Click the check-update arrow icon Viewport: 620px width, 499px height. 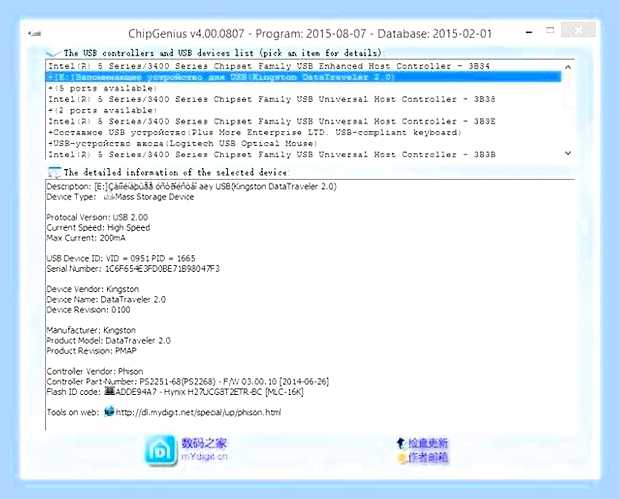coord(401,443)
